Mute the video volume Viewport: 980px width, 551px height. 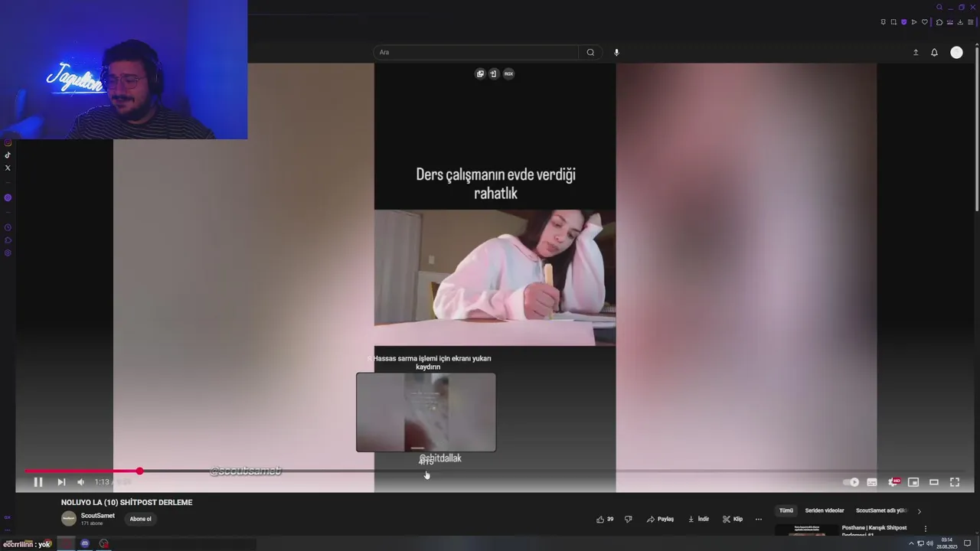click(80, 482)
